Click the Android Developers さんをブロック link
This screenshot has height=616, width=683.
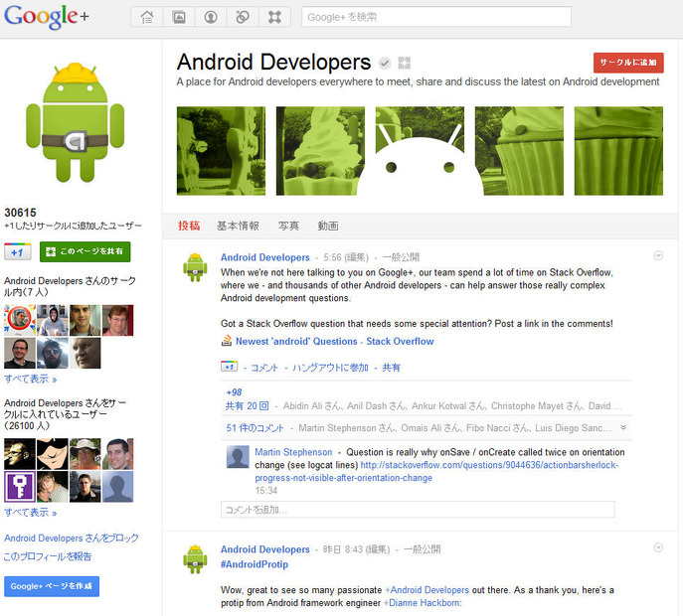[72, 539]
